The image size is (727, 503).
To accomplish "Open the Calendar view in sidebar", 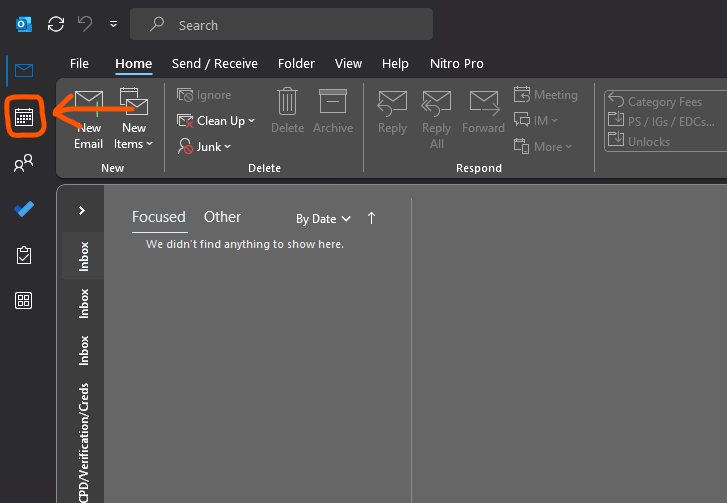I will click(24, 117).
